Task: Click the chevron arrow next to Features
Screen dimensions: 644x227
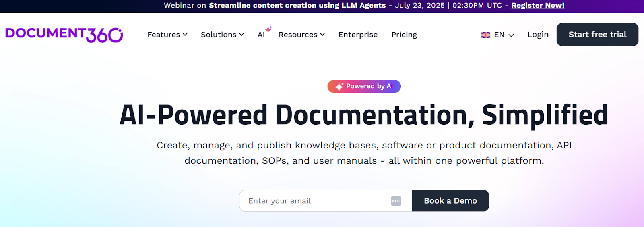Action: tap(185, 35)
